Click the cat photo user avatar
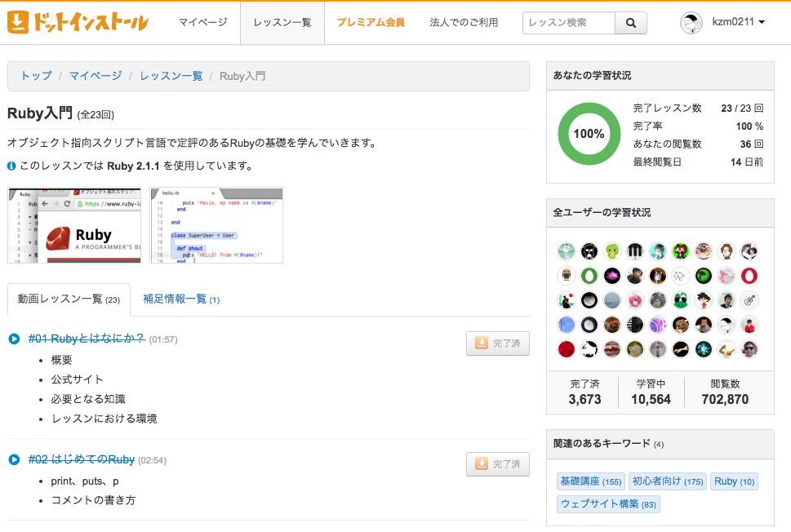This screenshot has width=791, height=532. click(658, 276)
